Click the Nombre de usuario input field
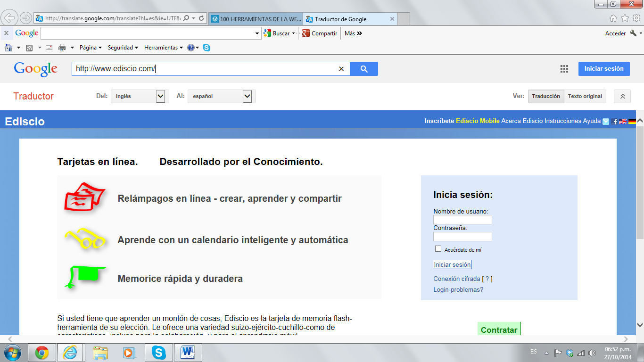644x362 pixels. [462, 220]
